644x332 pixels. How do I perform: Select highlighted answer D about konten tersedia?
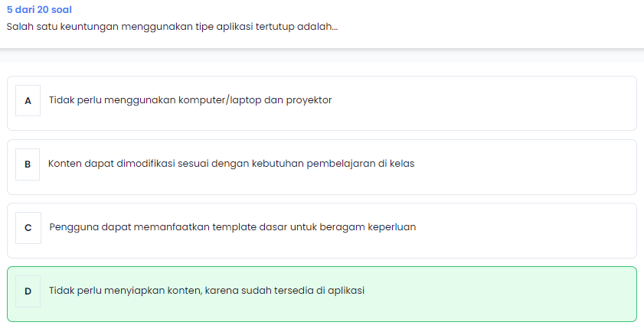pyautogui.click(x=322, y=295)
